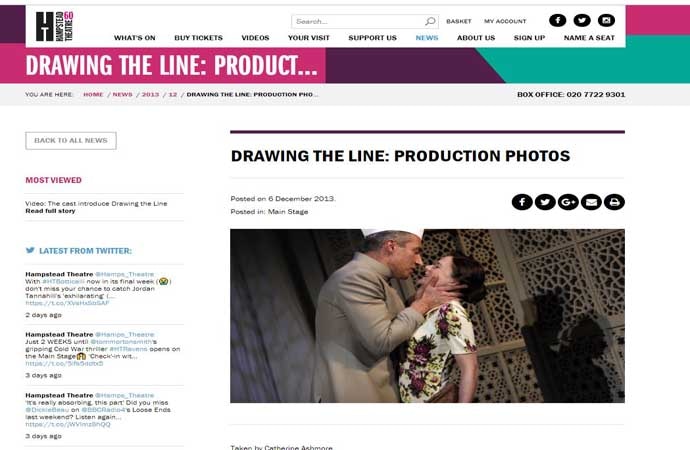Viewport: 690px width, 450px height.
Task: Open Hampstead Theatre logo home link
Action: (55, 26)
